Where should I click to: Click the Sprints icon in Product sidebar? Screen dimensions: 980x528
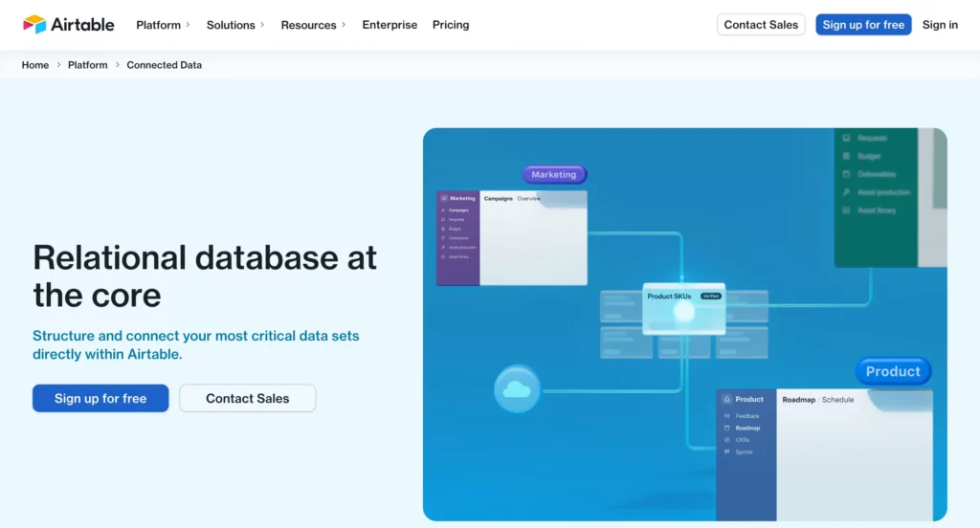point(727,451)
